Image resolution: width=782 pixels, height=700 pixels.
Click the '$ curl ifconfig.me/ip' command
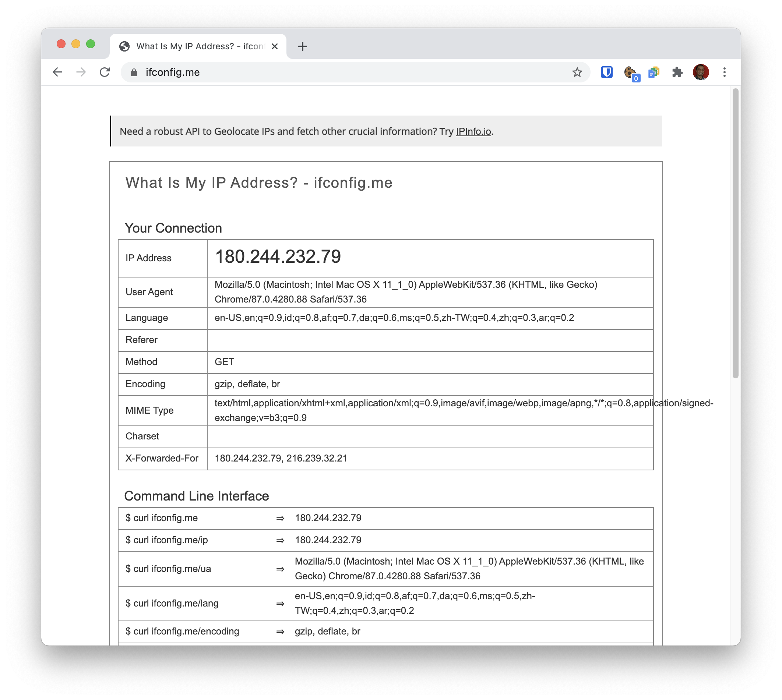pos(166,540)
